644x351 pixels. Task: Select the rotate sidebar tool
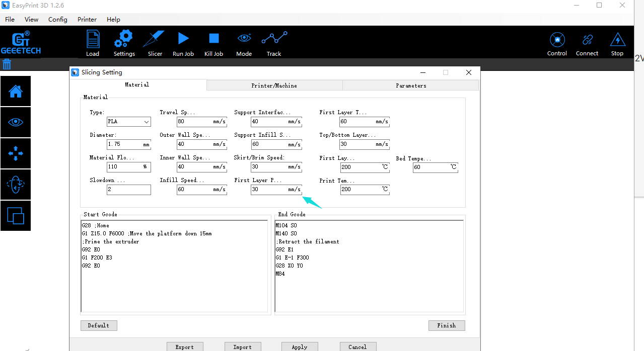(16, 185)
